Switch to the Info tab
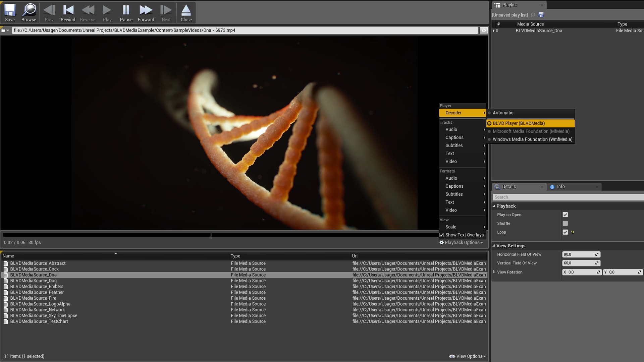Viewport: 644px width, 362px height. (574, 187)
